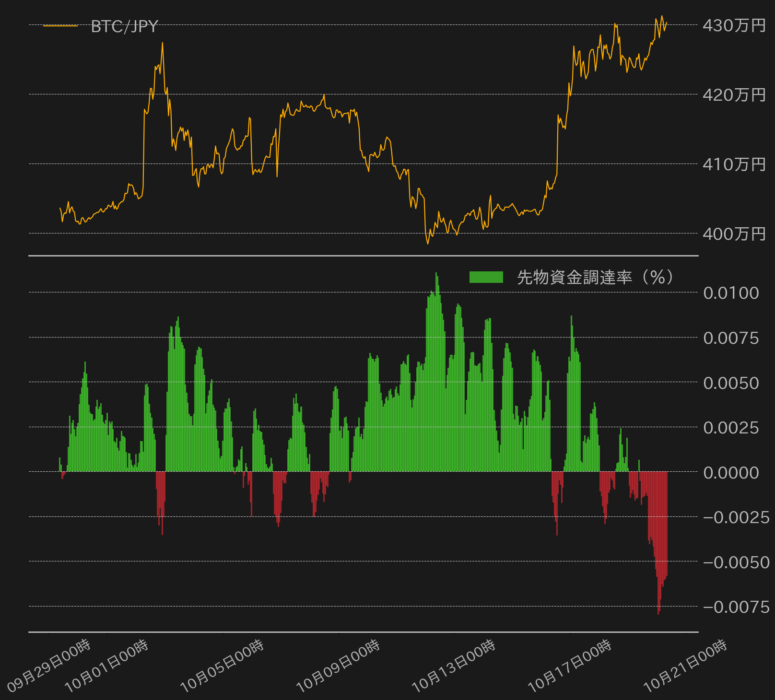This screenshot has width=775, height=700.
Task: Click the 10月17日00時 date label
Action: click(x=570, y=666)
